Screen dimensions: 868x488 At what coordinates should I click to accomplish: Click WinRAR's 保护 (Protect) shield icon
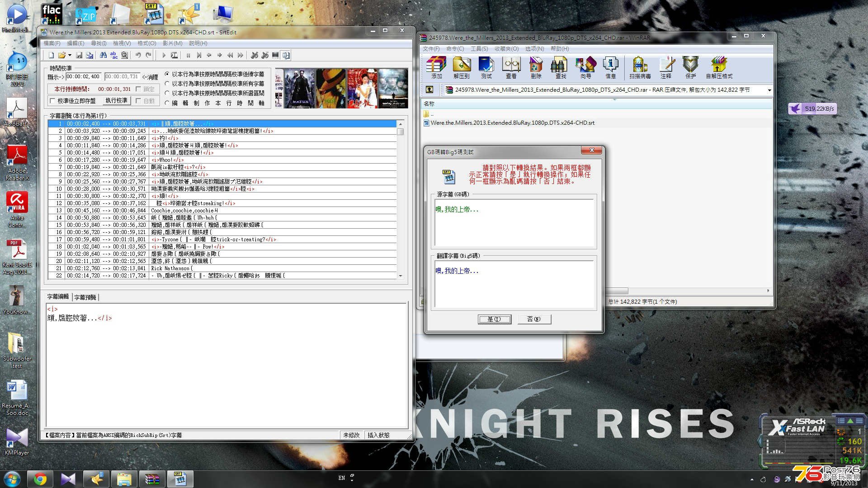690,68
